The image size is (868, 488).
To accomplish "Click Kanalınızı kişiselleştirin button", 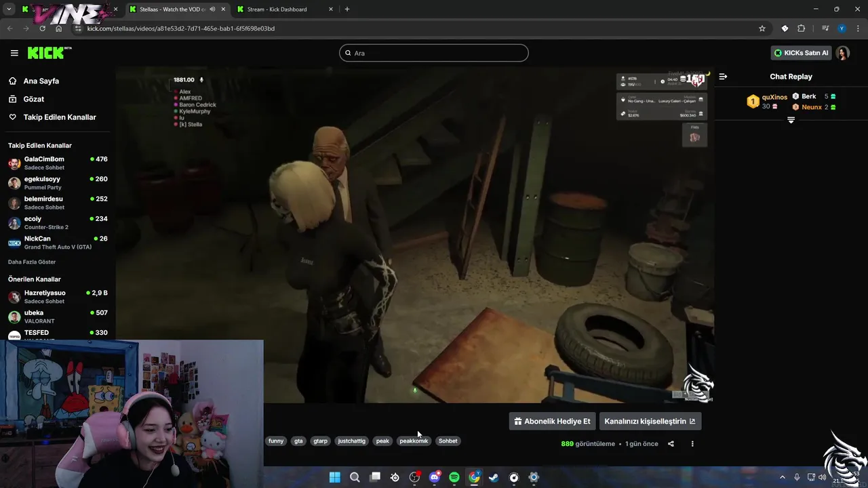I will 650,421.
